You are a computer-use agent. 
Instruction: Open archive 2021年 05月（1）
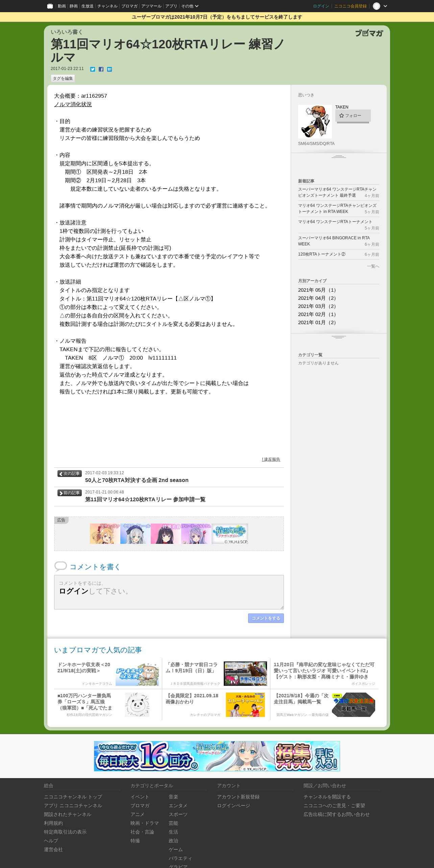tap(318, 290)
